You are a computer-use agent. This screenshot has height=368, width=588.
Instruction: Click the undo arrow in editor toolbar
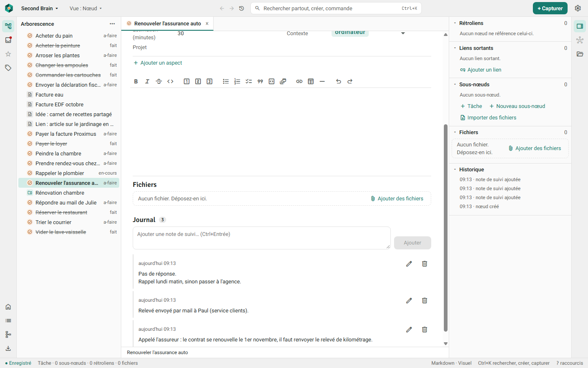coord(339,81)
